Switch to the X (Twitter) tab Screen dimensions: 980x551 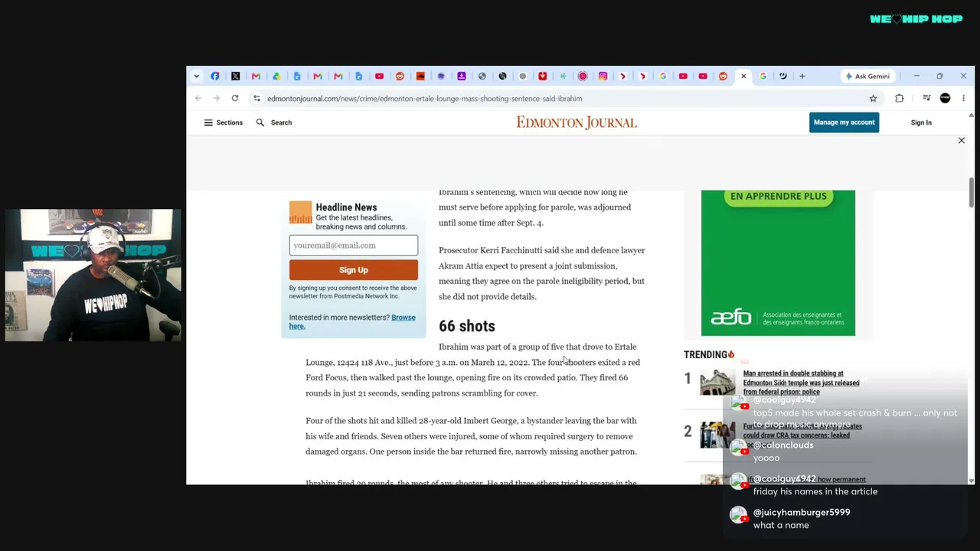[x=236, y=77]
